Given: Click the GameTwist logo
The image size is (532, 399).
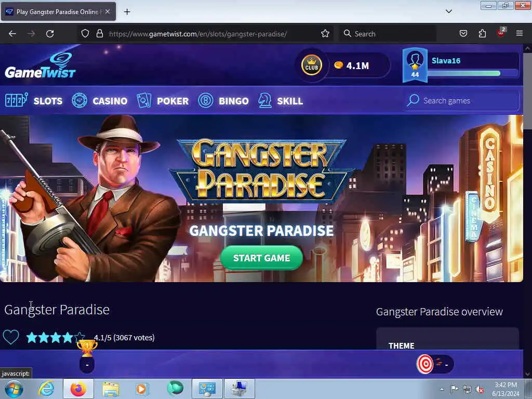Looking at the screenshot, I should pyautogui.click(x=40, y=65).
